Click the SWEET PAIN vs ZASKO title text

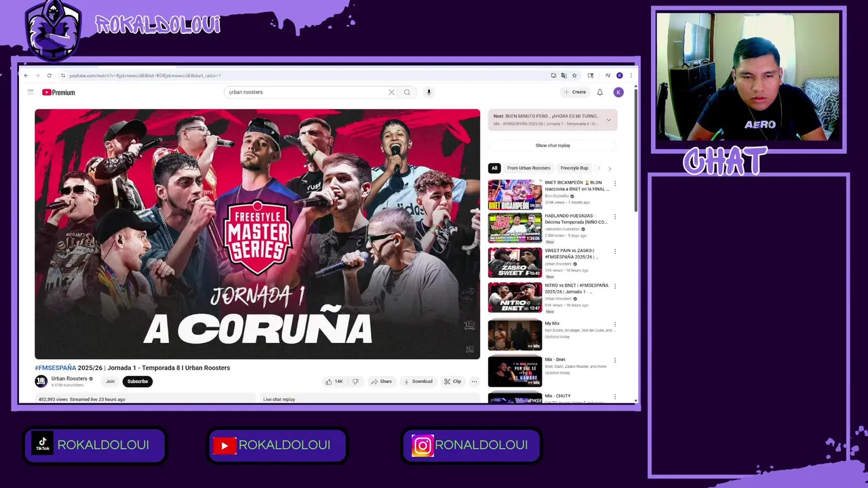[x=572, y=254]
